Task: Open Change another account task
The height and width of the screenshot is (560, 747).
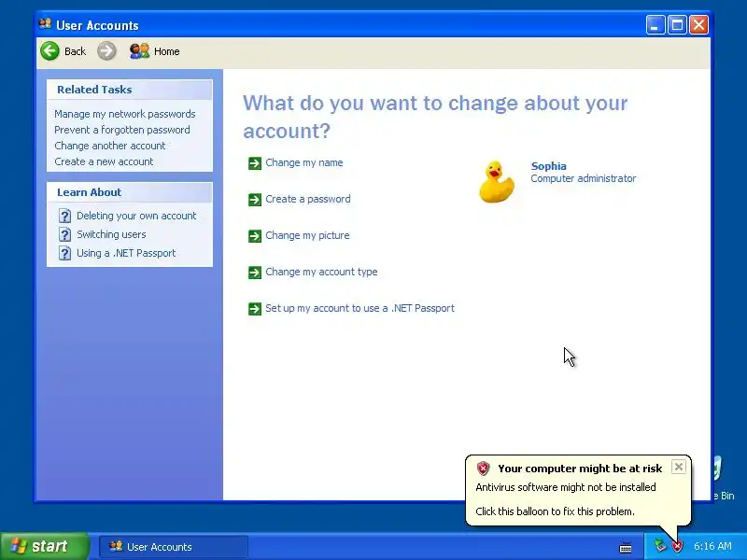Action: (109, 146)
